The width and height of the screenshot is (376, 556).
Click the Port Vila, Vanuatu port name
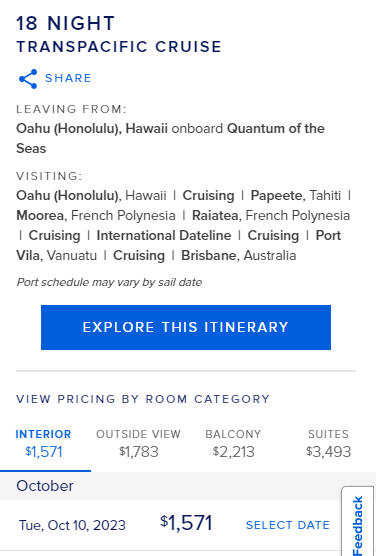(x=178, y=245)
